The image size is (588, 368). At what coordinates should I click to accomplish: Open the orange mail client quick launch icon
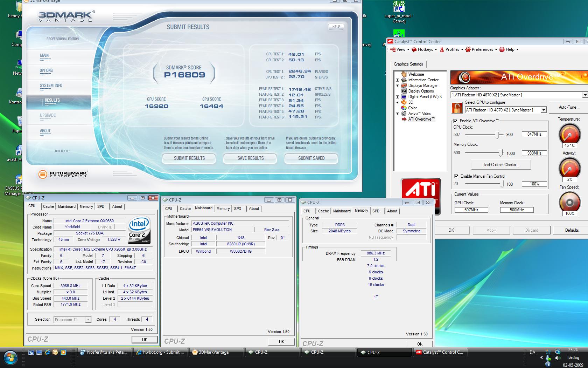click(x=55, y=352)
